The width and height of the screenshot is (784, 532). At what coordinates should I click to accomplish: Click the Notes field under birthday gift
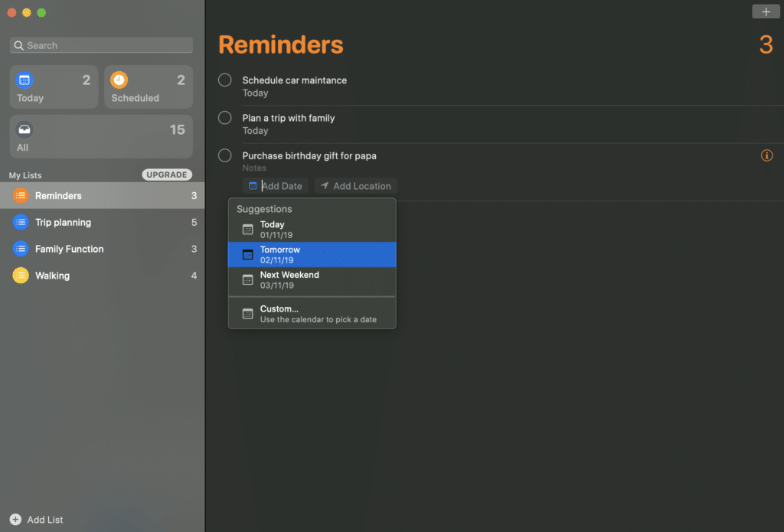pyautogui.click(x=254, y=168)
